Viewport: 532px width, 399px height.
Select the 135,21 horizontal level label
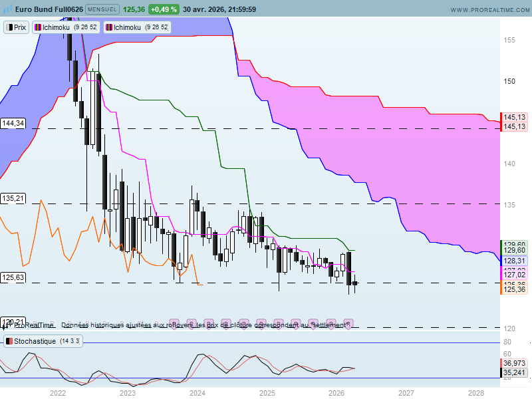[x=13, y=198]
